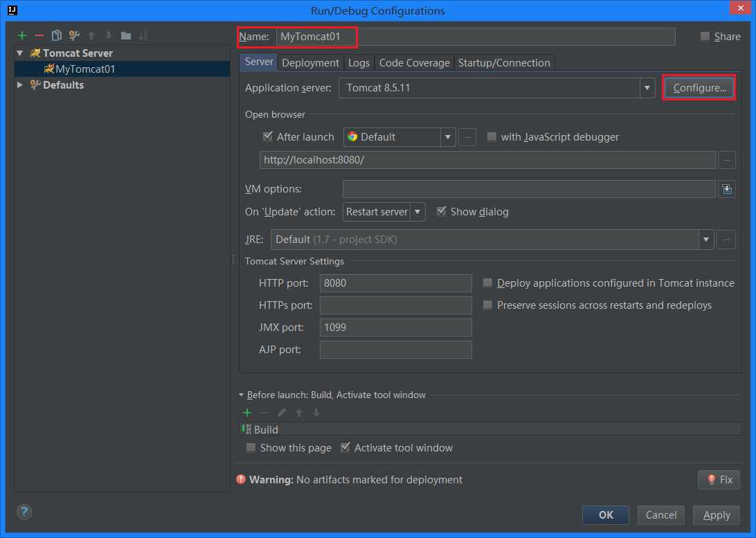Click the red warning icon
Viewport: 756px width, 538px height.
(x=241, y=479)
